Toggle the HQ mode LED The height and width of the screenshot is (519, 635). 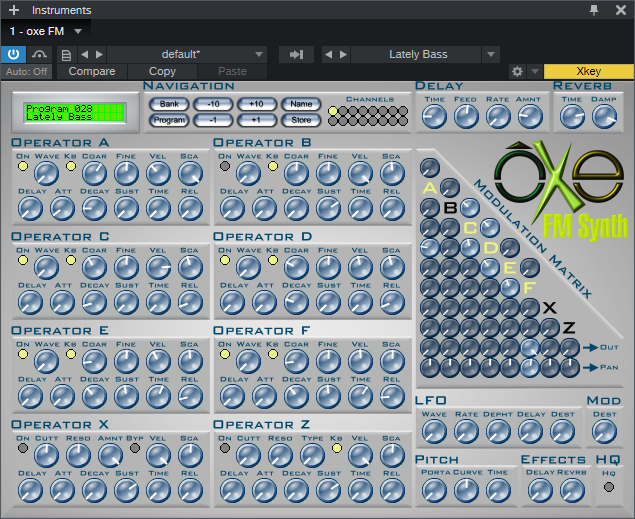point(608,487)
